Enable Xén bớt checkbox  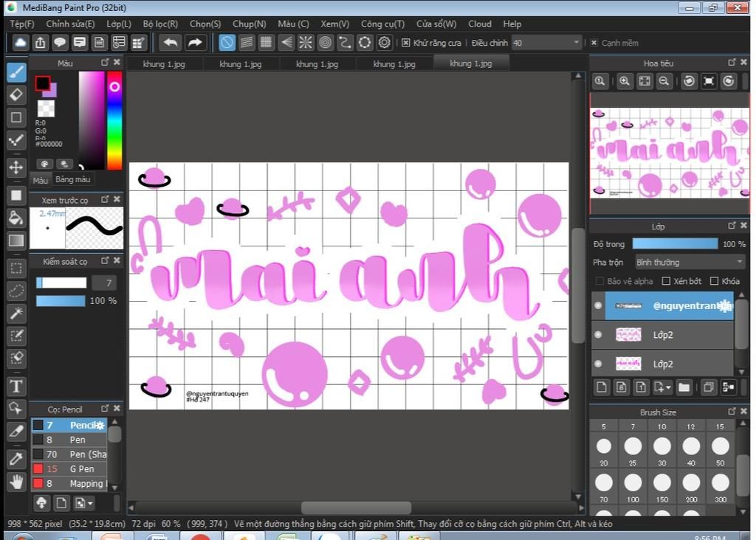click(x=666, y=281)
